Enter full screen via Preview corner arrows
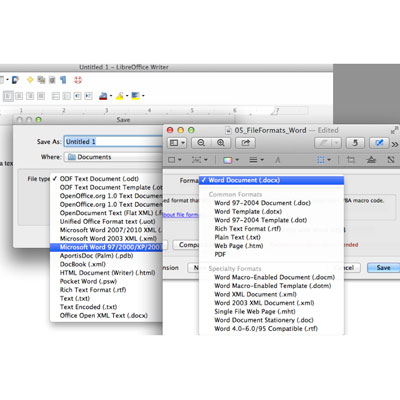The height and width of the screenshot is (400, 400). [x=394, y=130]
